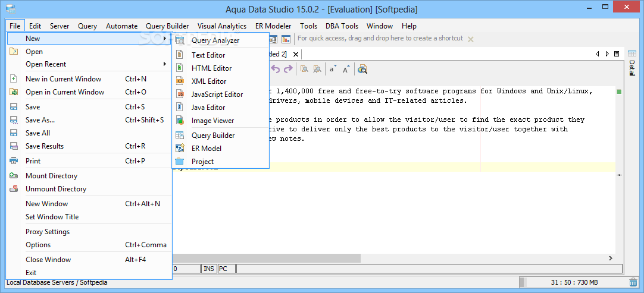Show the list of open tabs

coord(617,53)
